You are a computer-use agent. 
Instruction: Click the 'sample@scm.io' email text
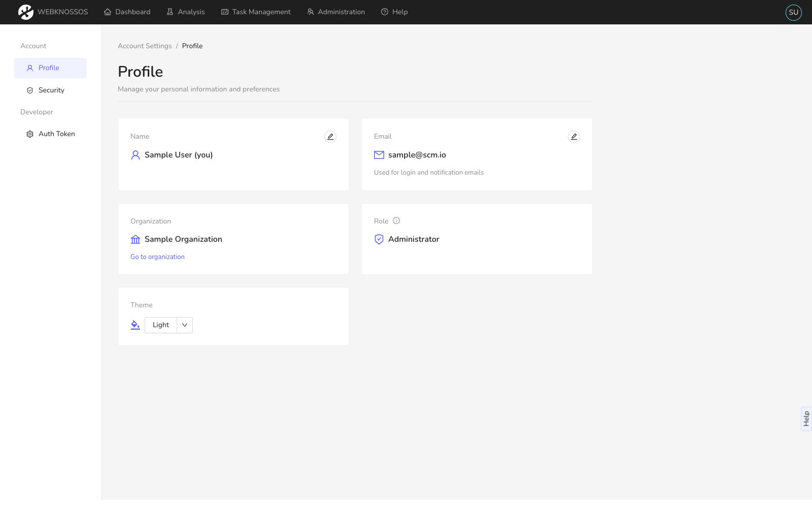coord(417,155)
